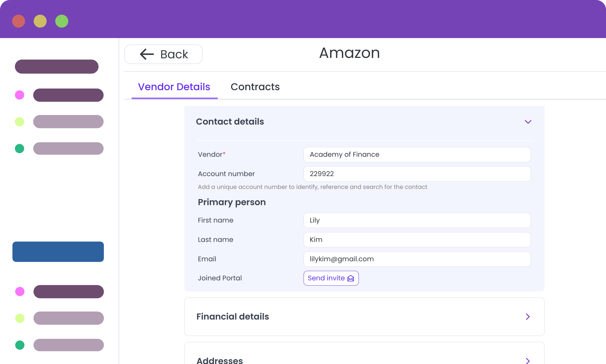
Task: Click the Amazon page title
Action: tap(350, 53)
